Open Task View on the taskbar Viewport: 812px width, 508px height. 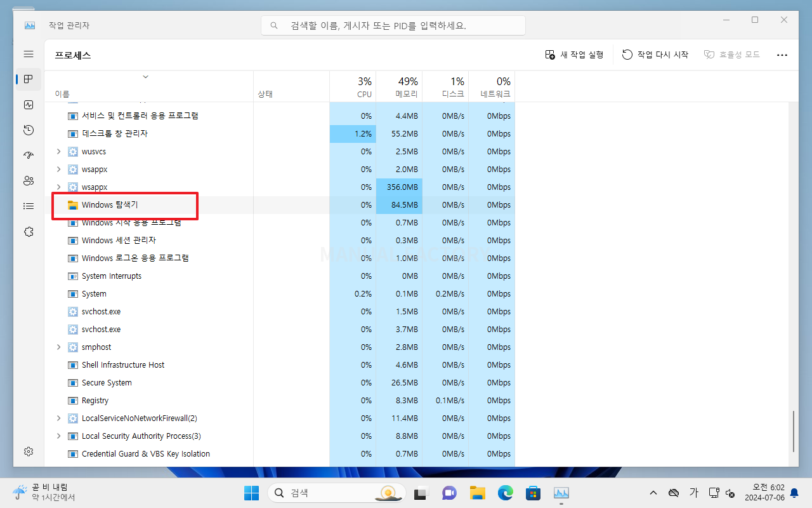click(421, 493)
